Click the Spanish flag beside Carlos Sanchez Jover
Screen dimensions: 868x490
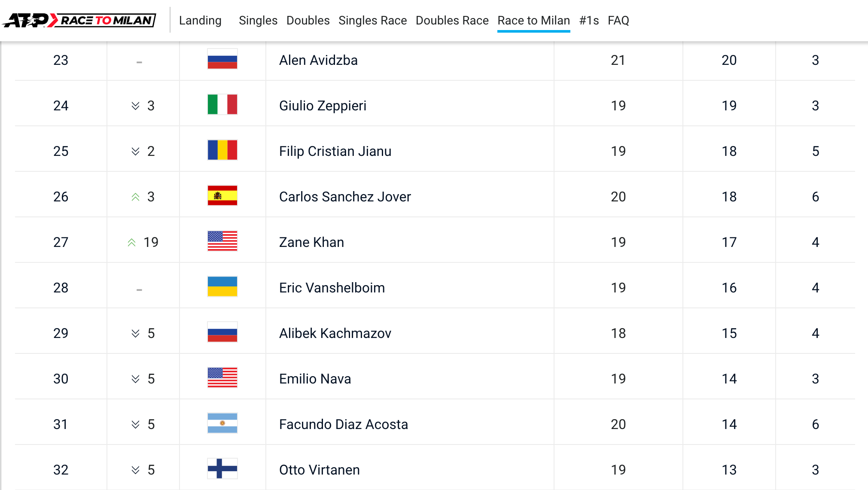[x=222, y=195]
